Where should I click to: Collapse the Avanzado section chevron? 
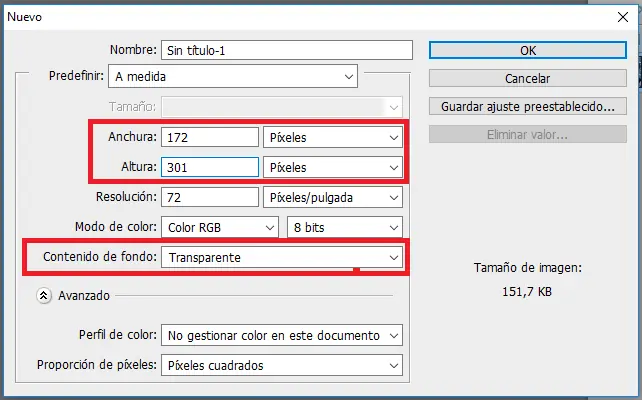(x=44, y=295)
